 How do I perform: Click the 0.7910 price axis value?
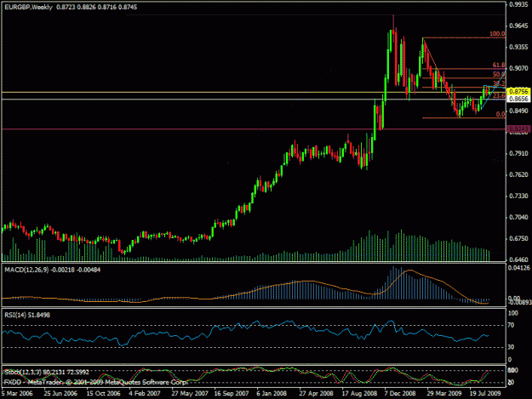519,154
